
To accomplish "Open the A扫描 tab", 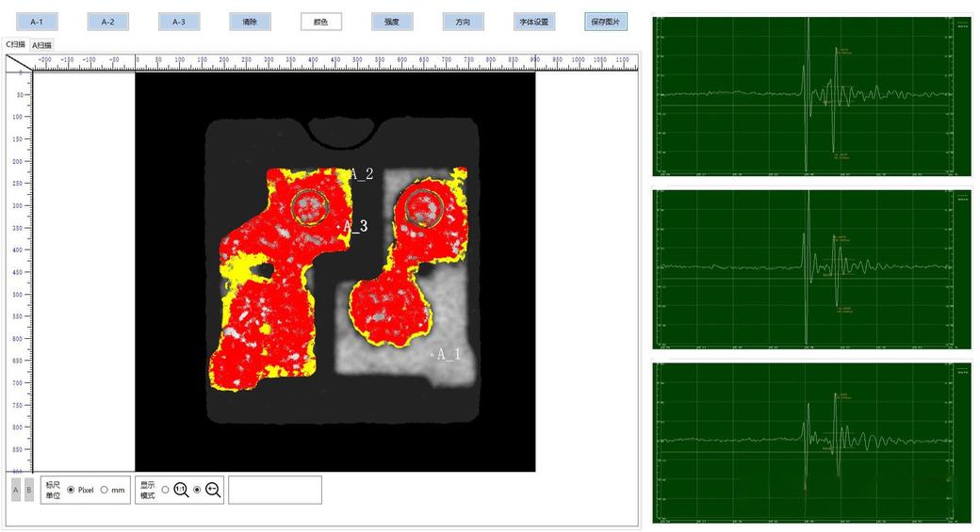I will pos(42,44).
